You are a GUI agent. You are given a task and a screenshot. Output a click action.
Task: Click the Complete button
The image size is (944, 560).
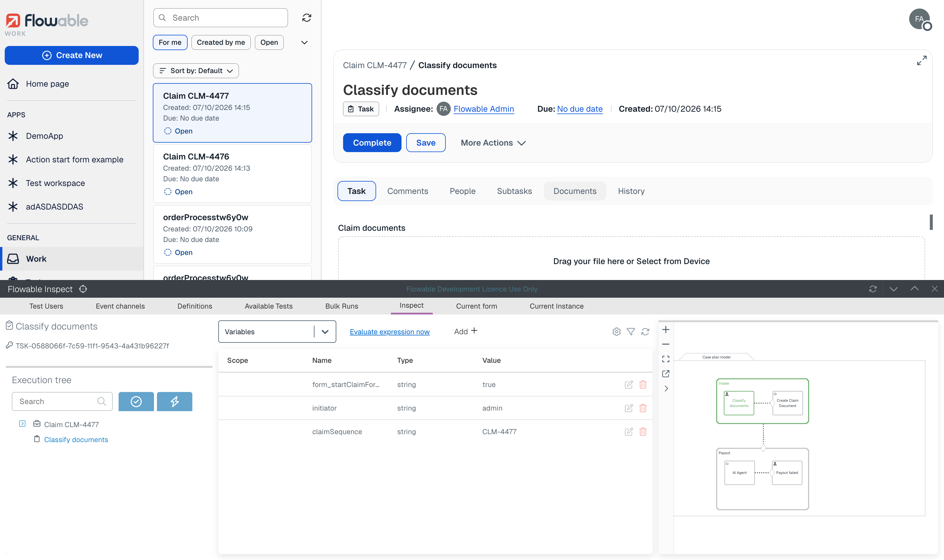(372, 143)
